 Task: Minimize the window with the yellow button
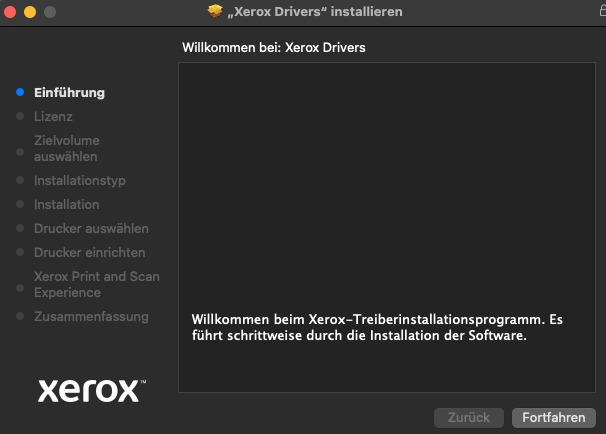[30, 12]
